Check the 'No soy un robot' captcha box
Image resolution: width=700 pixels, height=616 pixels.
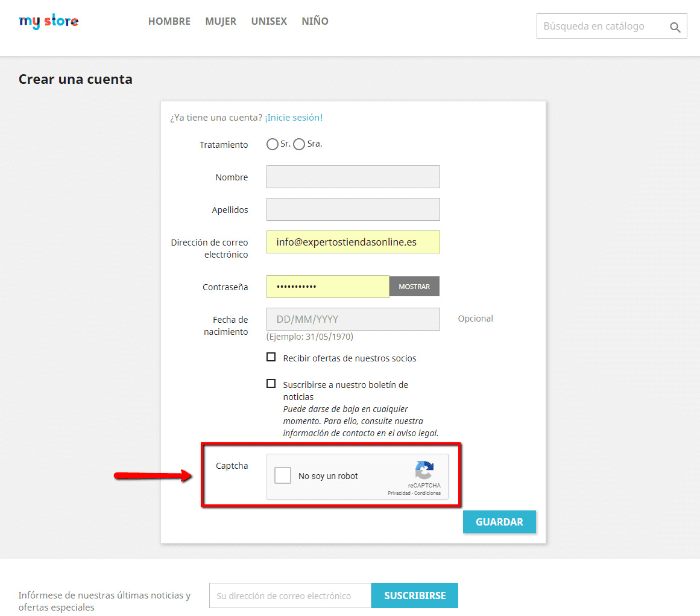[282, 475]
